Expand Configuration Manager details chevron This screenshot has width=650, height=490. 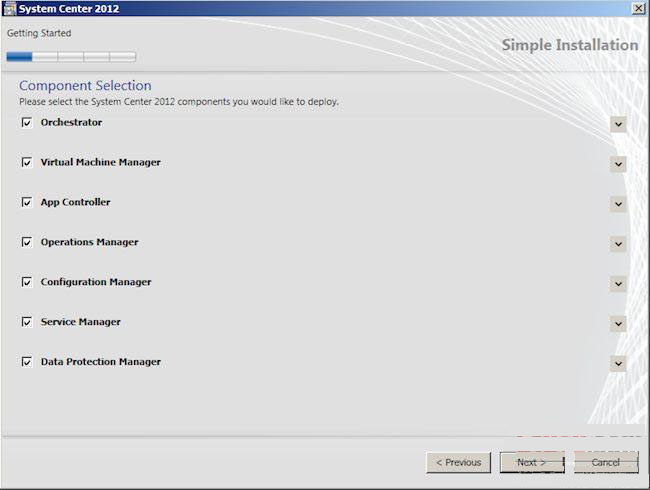click(x=618, y=284)
